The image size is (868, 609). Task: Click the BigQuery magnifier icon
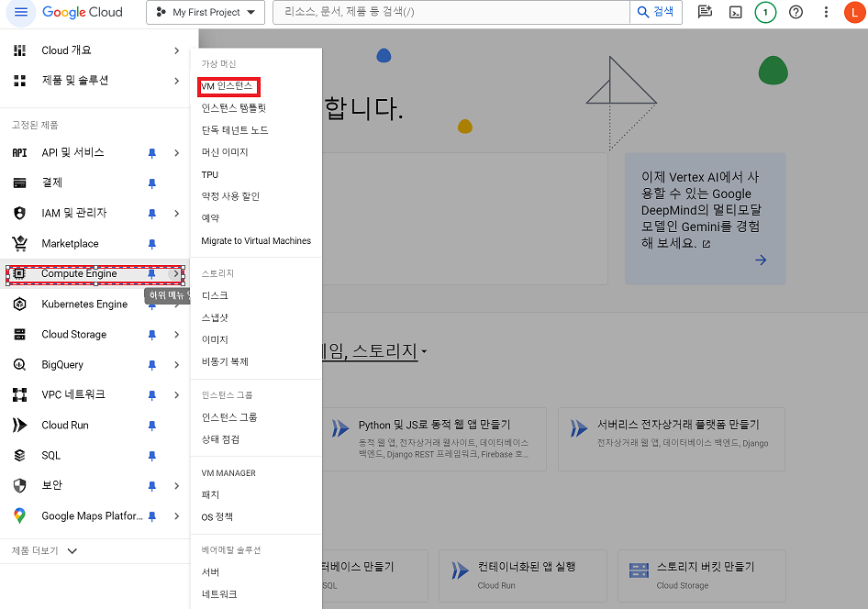pyautogui.click(x=19, y=364)
